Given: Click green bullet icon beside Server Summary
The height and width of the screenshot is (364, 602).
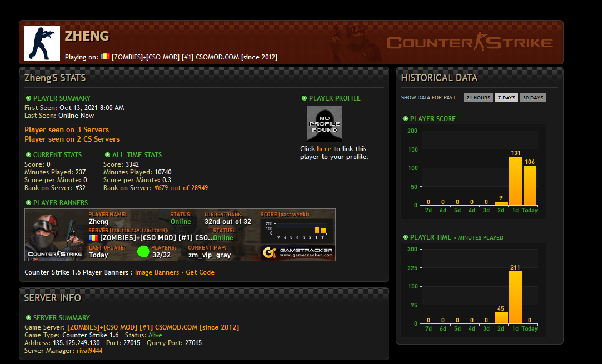Looking at the screenshot, I should [28, 318].
